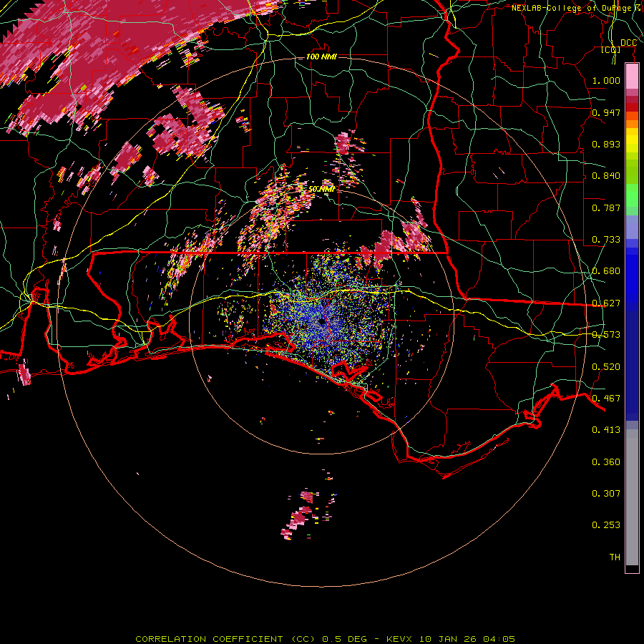This screenshot has width=644, height=644.
Task: Click the KEVX 10 JAN 26 04:05 timestamp
Action: coord(451,639)
